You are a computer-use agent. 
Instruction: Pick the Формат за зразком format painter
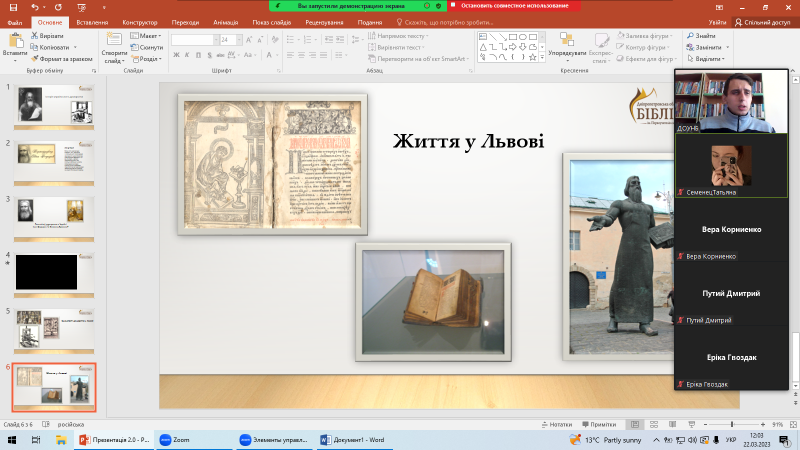(61, 59)
